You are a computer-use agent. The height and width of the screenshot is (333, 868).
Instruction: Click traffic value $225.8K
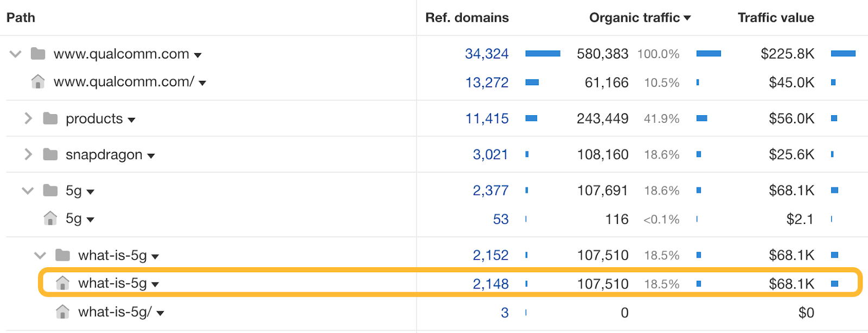click(x=787, y=54)
